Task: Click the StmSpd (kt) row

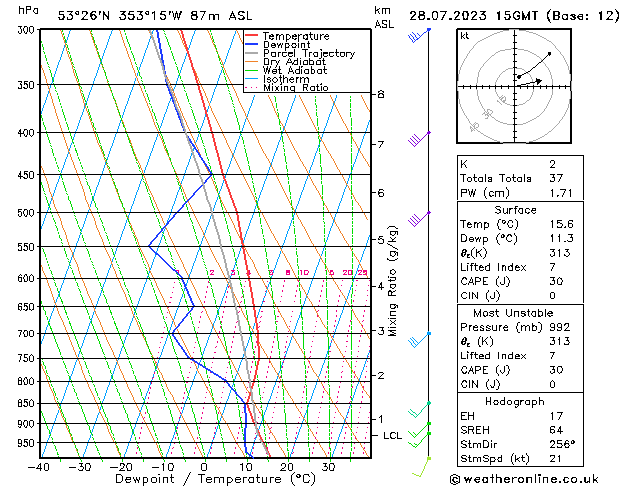Action: (x=516, y=458)
